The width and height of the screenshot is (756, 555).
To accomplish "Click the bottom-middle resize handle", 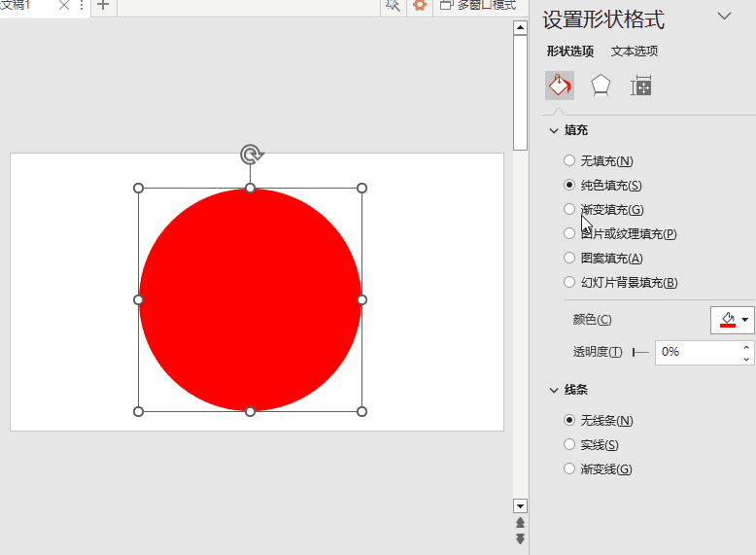I will [251, 411].
